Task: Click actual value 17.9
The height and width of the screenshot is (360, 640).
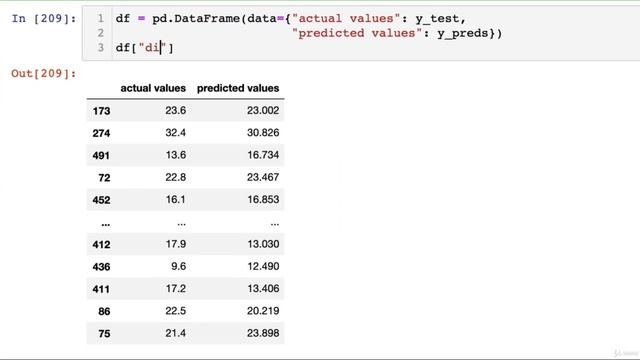Action: click(176, 244)
